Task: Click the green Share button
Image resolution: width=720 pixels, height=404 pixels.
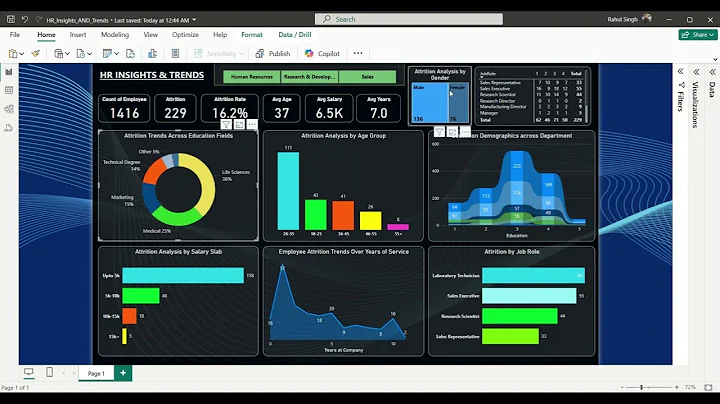Action: tap(698, 34)
